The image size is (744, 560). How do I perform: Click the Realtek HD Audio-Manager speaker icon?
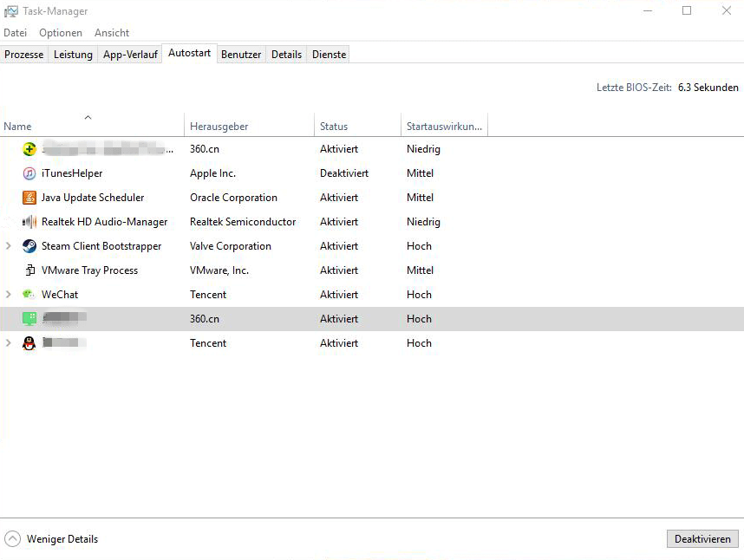[29, 222]
